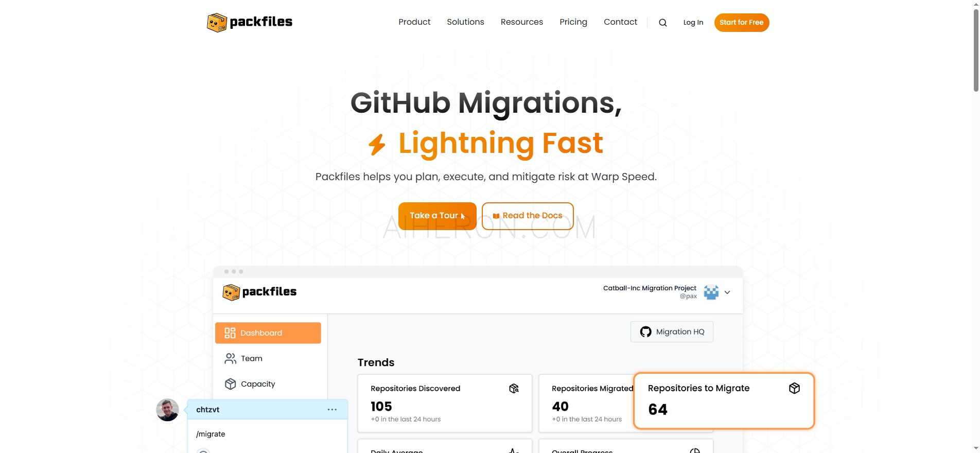Viewport: 980px width, 453px height.
Task: Open the Solutions menu
Action: [465, 22]
